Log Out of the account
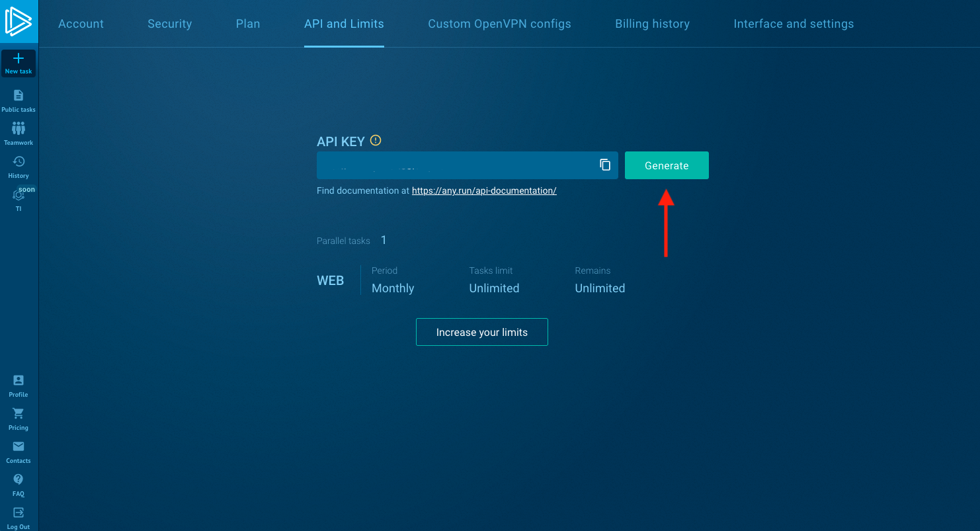 click(x=19, y=518)
